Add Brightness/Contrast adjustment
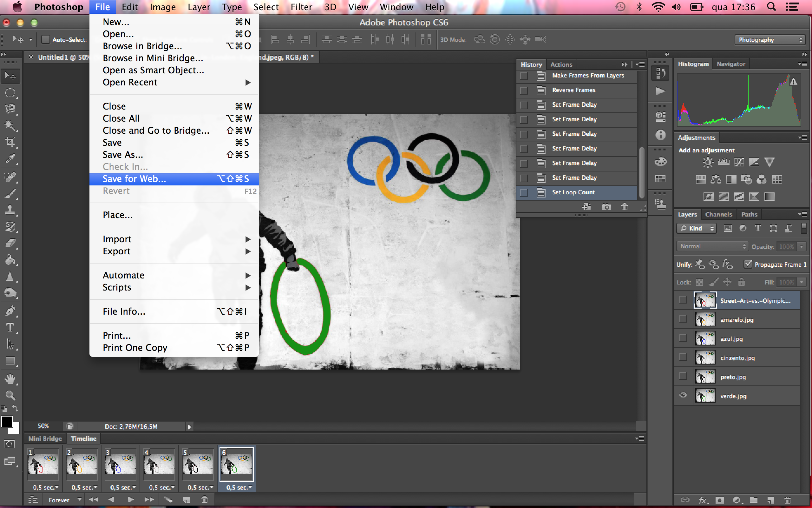Image resolution: width=812 pixels, height=508 pixels. point(708,162)
